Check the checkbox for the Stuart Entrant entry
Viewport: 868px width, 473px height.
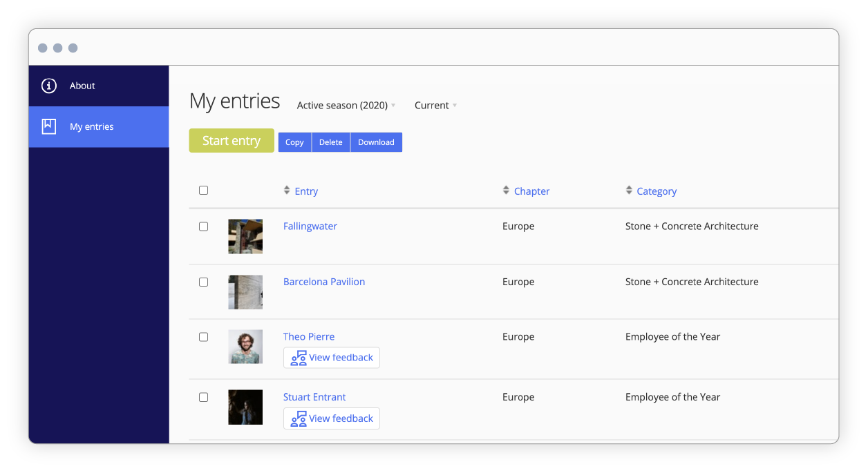point(203,397)
